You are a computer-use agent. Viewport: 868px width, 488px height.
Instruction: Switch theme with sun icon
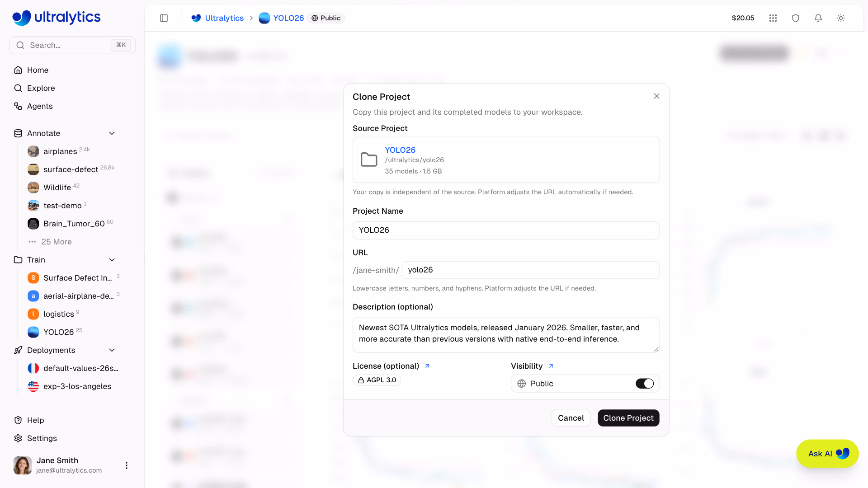(841, 18)
